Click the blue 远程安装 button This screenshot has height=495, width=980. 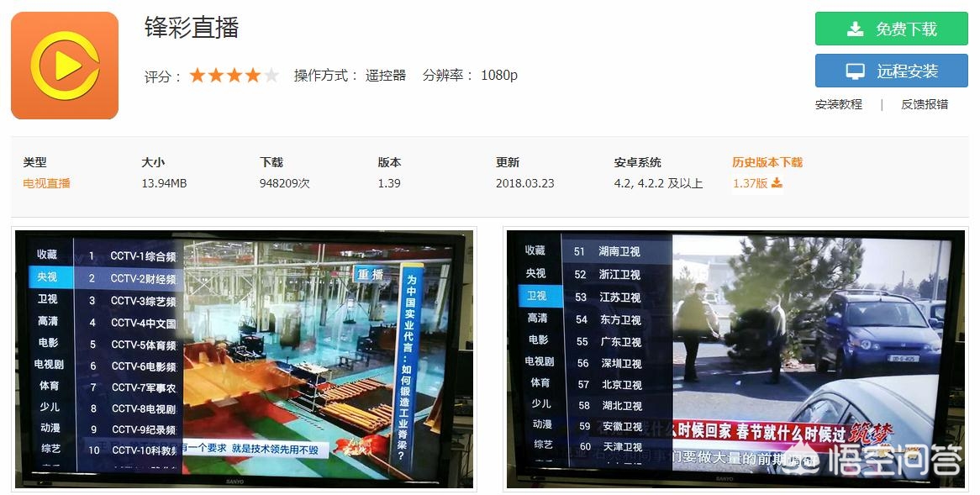891,71
